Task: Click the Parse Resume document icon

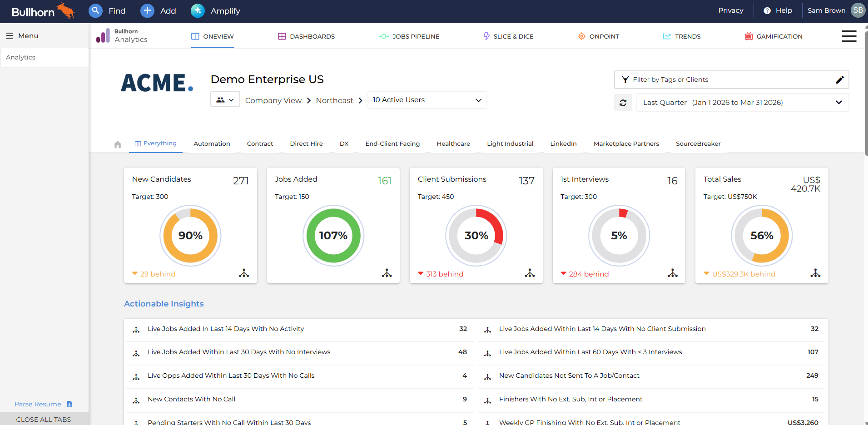Action: [69, 404]
